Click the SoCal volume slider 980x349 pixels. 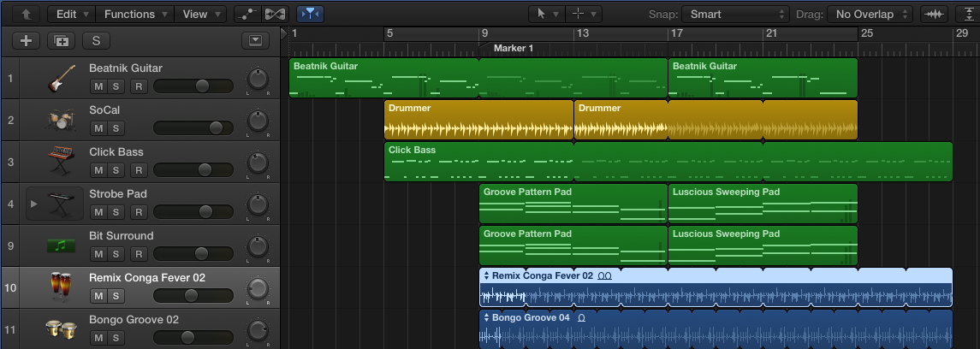[x=193, y=128]
